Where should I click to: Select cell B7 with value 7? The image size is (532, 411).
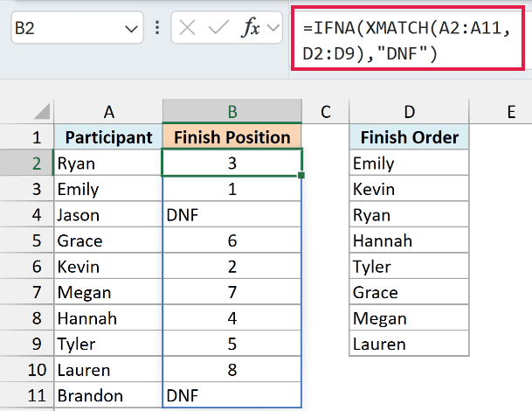(232, 292)
